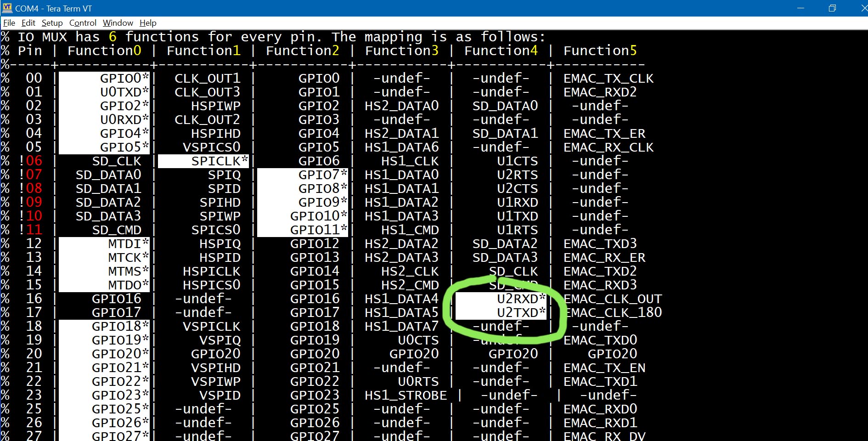Viewport: 868px width, 441px height.
Task: Click the Function0 column header
Action: (x=105, y=51)
